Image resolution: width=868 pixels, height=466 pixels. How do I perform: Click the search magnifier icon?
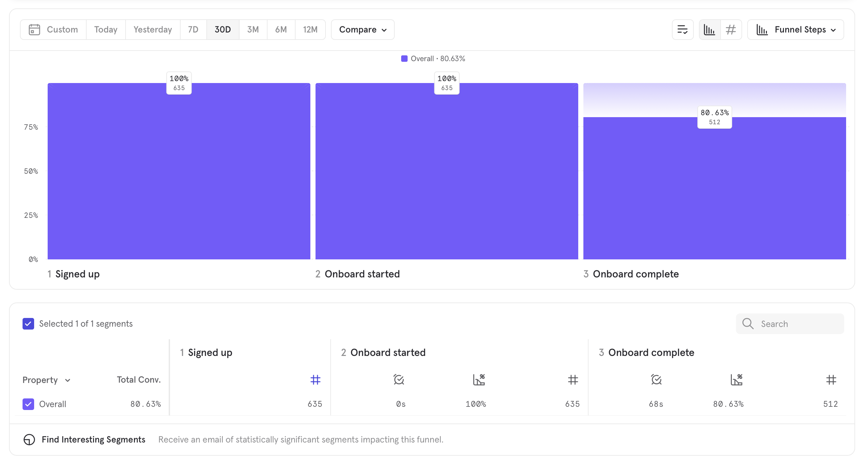748,323
